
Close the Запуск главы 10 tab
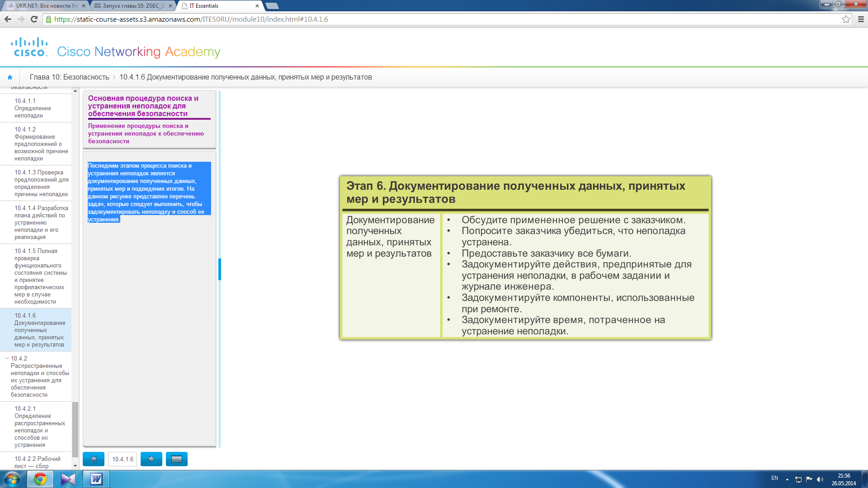(170, 6)
